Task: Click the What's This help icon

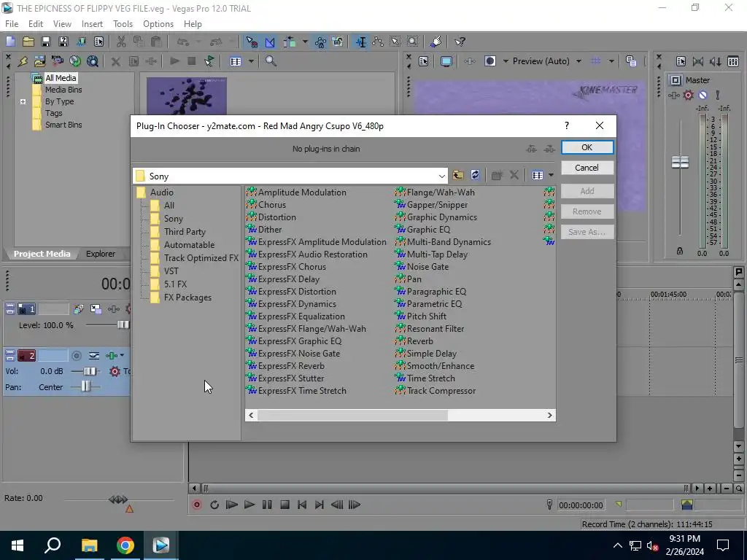Action: (x=460, y=42)
